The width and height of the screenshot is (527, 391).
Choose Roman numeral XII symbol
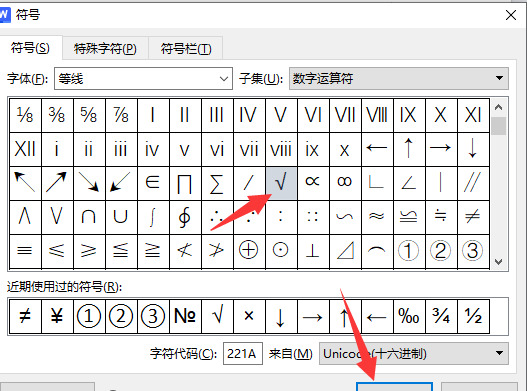point(25,149)
